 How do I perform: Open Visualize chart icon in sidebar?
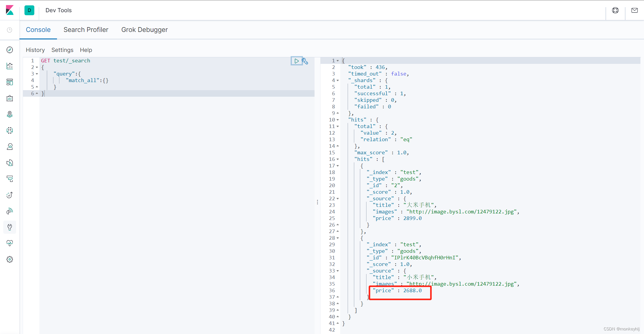(10, 66)
